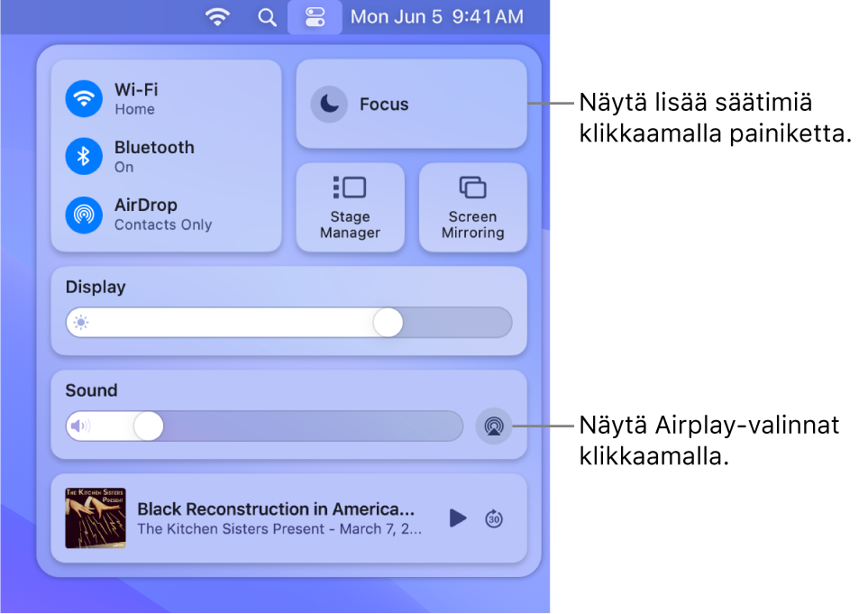
Task: Click the AirPlay output icon beside Sound slider
Action: [x=493, y=425]
